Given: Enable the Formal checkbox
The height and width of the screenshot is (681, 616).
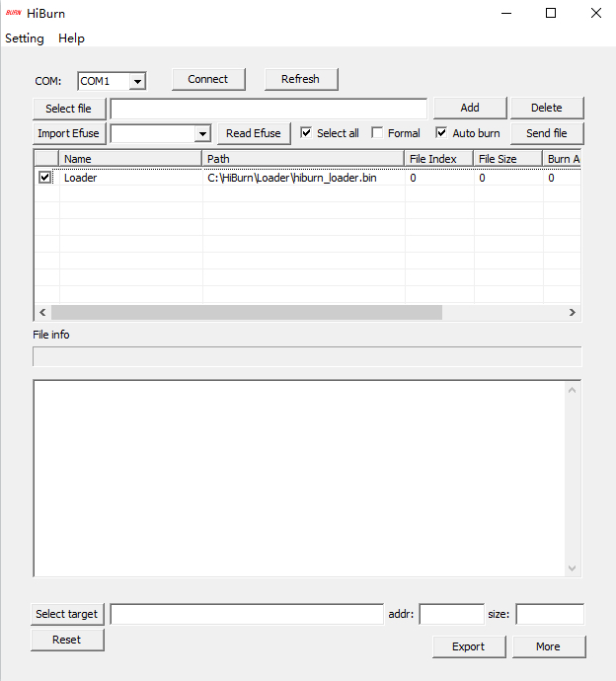Looking at the screenshot, I should (377, 133).
